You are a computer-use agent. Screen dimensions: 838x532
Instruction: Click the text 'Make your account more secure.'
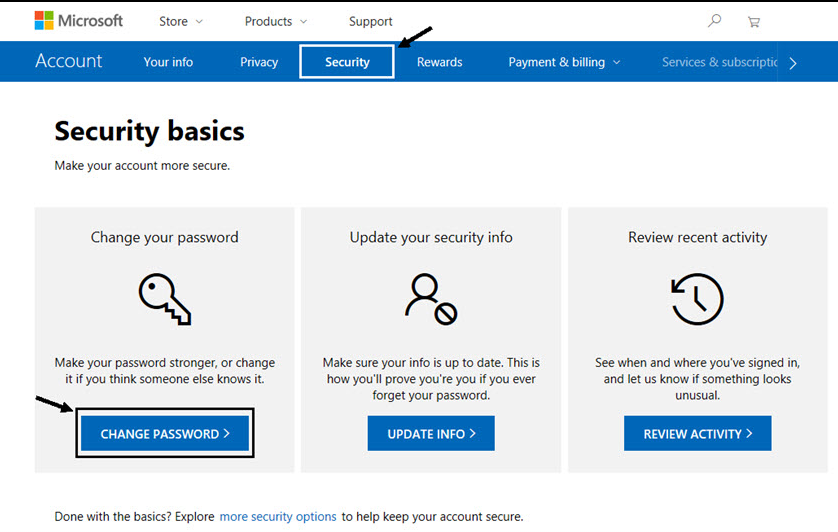tap(142, 166)
